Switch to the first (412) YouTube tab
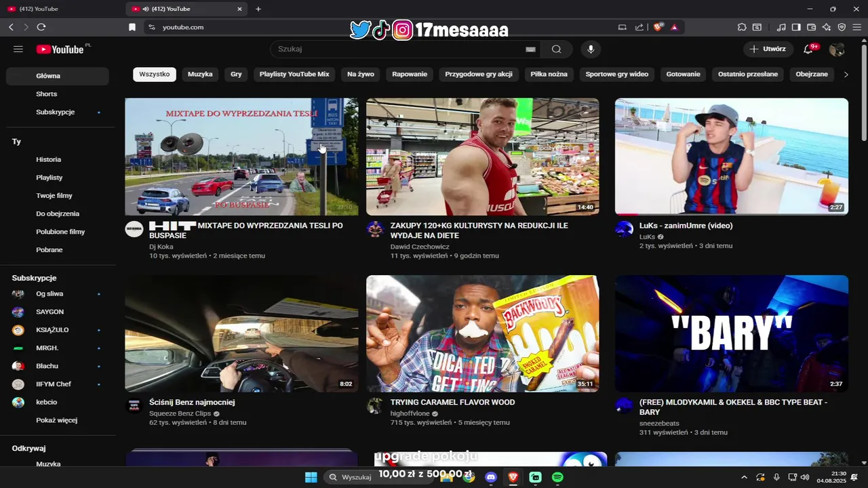 (x=61, y=9)
